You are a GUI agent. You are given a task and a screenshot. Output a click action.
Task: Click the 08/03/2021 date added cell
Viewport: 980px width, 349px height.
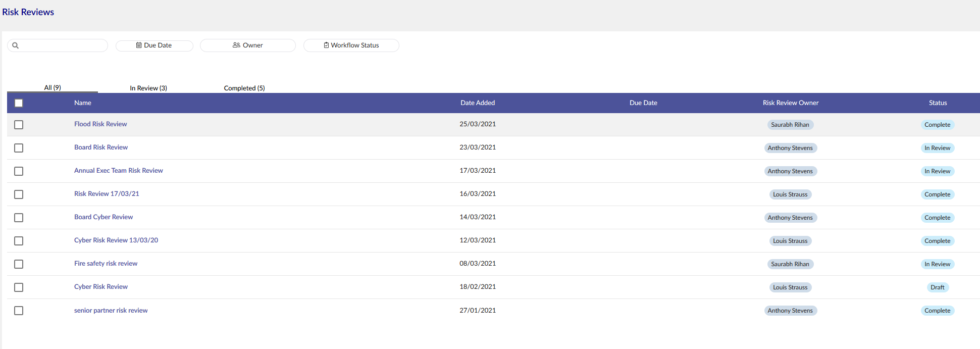tap(478, 264)
